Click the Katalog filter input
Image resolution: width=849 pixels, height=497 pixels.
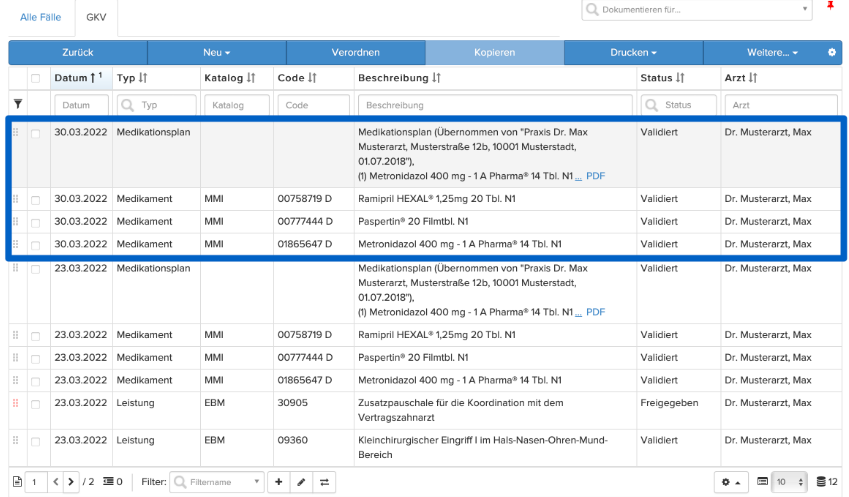pyautogui.click(x=237, y=105)
